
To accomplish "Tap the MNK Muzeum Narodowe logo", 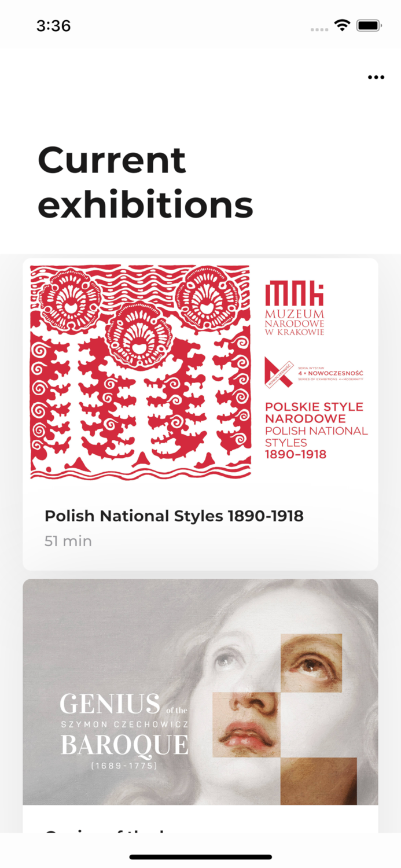I will [x=295, y=308].
